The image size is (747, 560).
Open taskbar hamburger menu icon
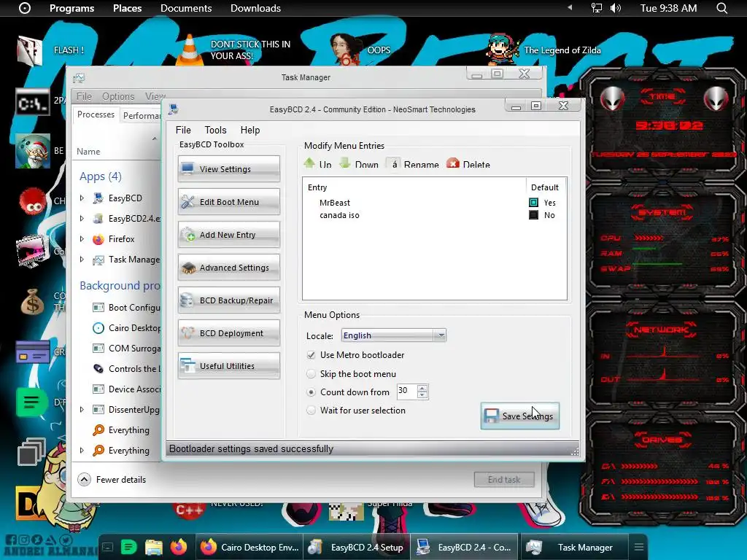pos(639,547)
